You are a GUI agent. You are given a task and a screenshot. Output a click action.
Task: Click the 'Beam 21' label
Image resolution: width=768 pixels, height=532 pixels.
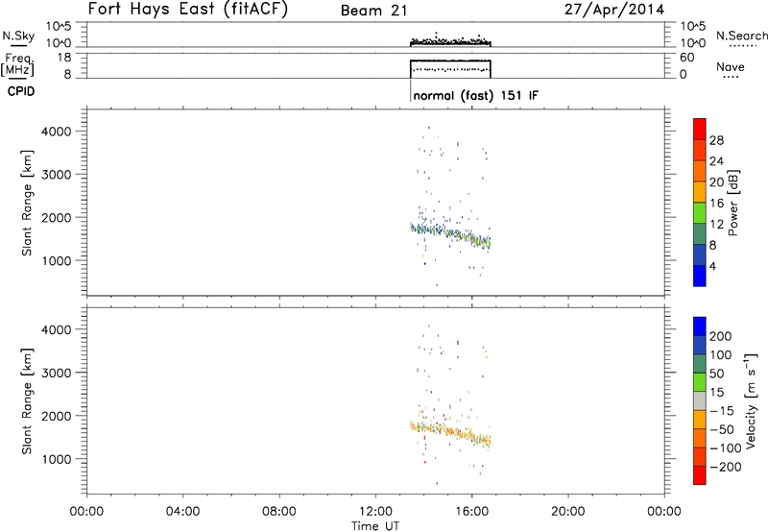coord(374,11)
